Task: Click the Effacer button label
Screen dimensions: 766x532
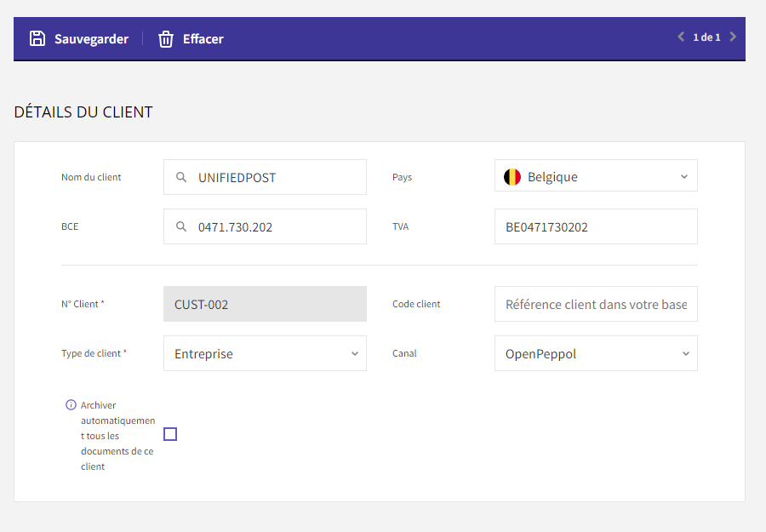Action: pyautogui.click(x=203, y=39)
